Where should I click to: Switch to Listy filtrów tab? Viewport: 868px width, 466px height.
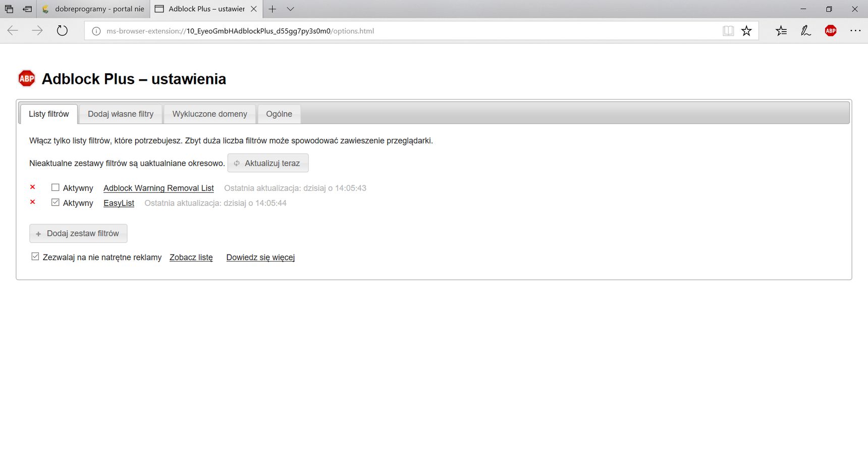pyautogui.click(x=49, y=114)
